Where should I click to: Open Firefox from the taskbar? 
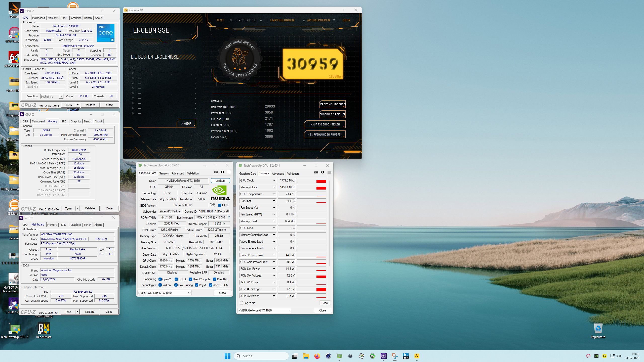(x=317, y=356)
